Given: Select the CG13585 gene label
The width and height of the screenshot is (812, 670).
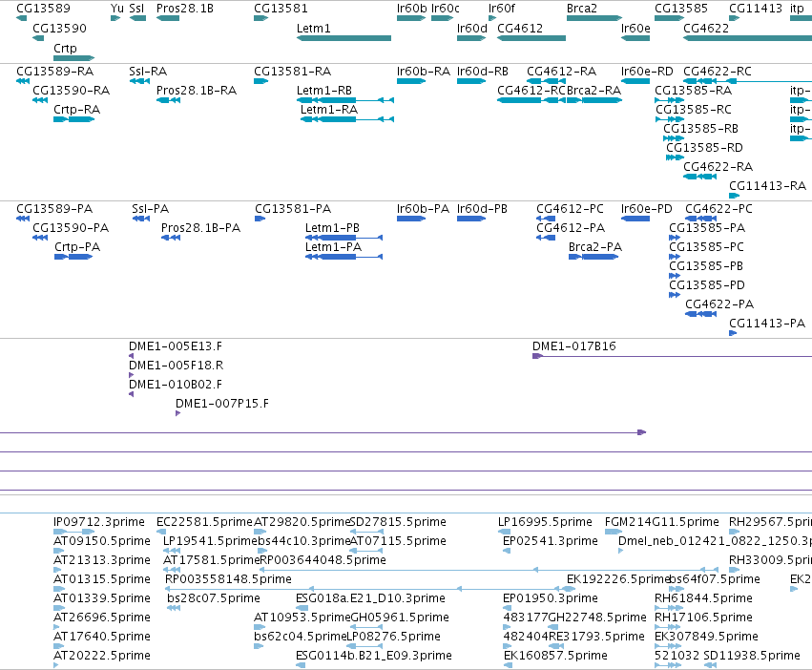Looking at the screenshot, I should (681, 9).
